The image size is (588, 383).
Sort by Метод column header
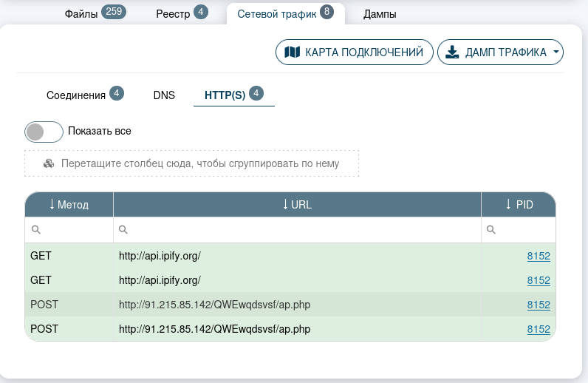click(69, 205)
